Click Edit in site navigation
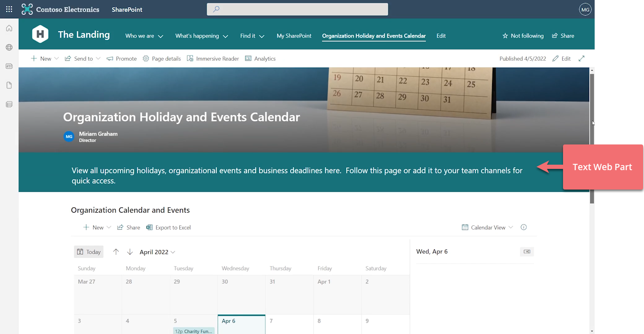 click(x=441, y=36)
